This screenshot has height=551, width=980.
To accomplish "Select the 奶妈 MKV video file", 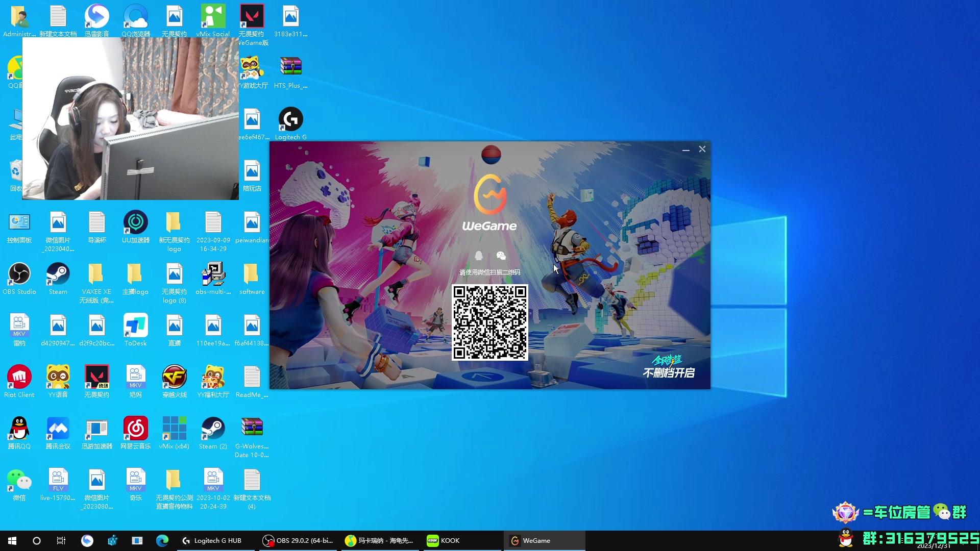I will [x=136, y=382].
